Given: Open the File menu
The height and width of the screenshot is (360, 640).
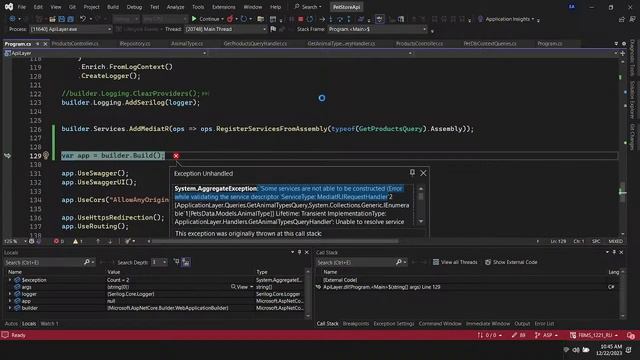Looking at the screenshot, I should (22, 7).
